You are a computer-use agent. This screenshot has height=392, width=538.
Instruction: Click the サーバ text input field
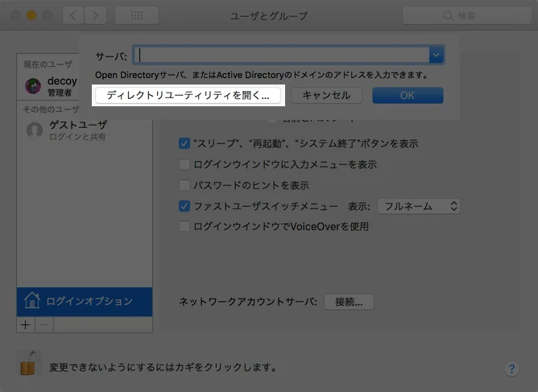click(281, 55)
